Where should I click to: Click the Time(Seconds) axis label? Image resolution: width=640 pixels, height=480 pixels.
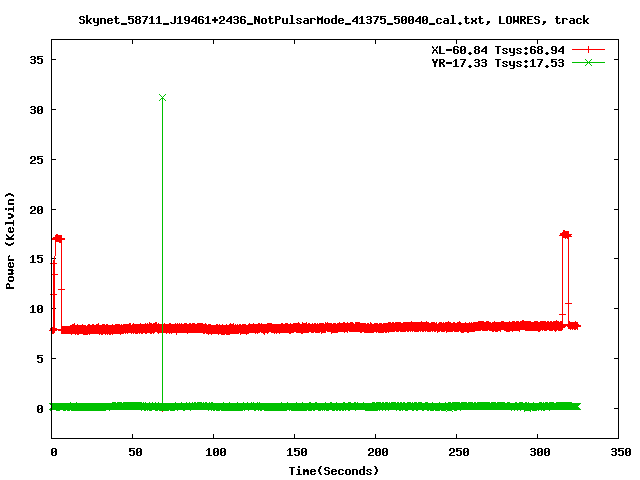click(333, 471)
